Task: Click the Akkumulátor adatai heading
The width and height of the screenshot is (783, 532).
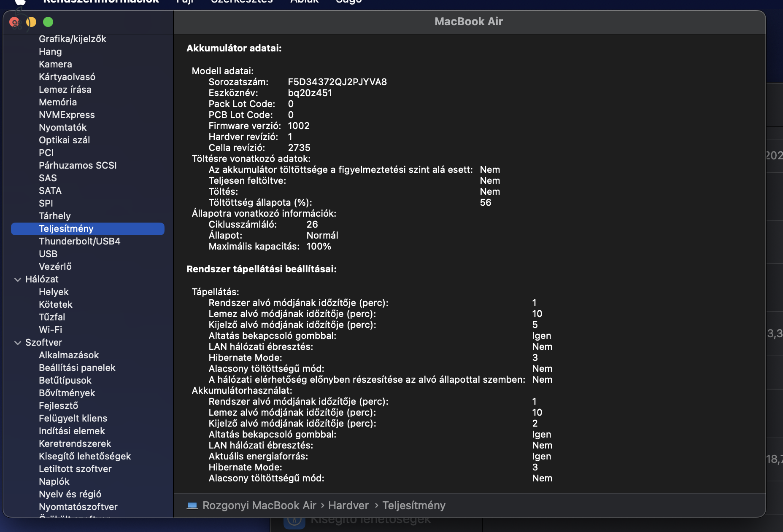Action: pos(234,48)
